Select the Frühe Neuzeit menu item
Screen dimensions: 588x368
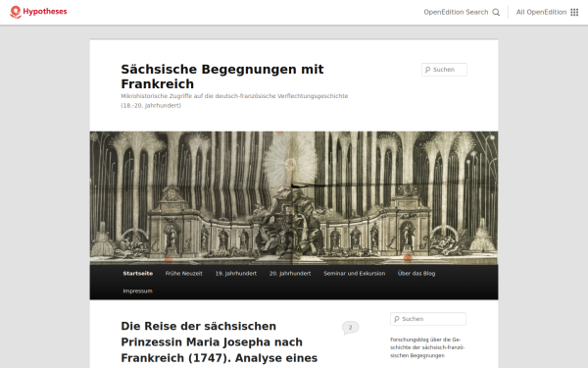184,274
